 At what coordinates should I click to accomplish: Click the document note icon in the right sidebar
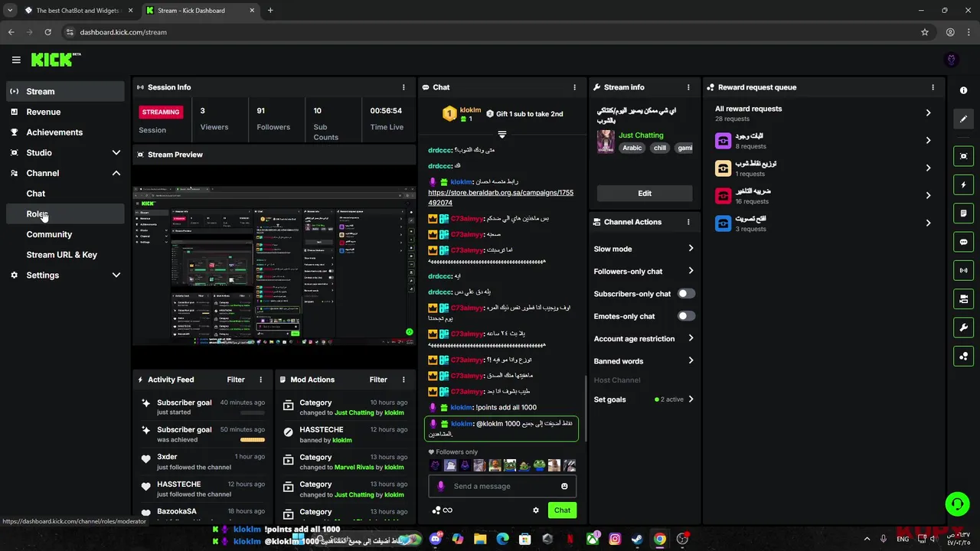(x=963, y=214)
